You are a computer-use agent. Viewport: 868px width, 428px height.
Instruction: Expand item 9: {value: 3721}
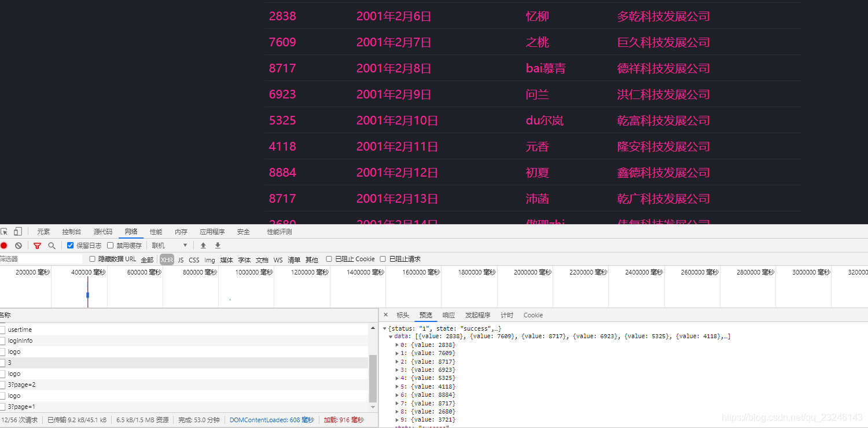pyautogui.click(x=397, y=420)
